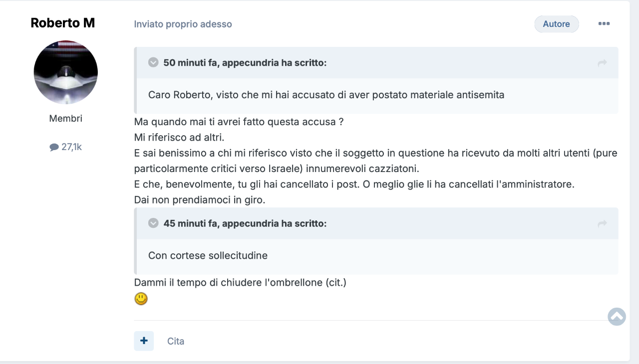Open the post options ellipsis menu
The image size is (639, 364).
pos(604,24)
